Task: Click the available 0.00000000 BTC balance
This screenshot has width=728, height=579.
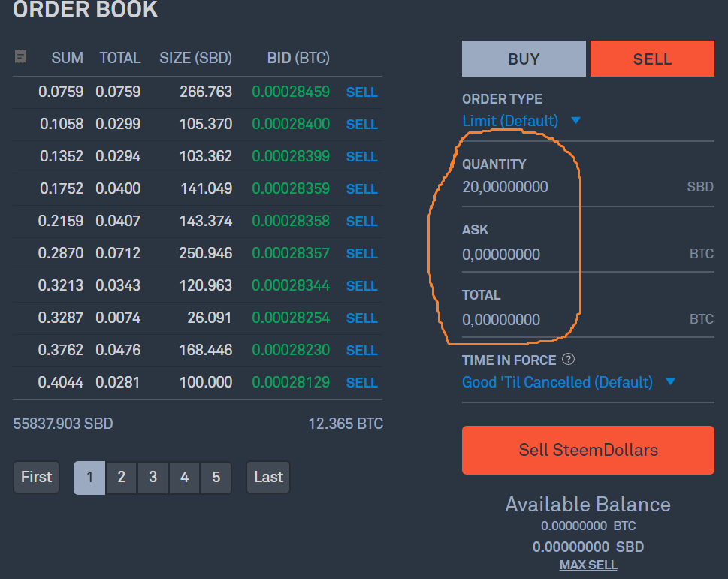Action: (x=588, y=526)
